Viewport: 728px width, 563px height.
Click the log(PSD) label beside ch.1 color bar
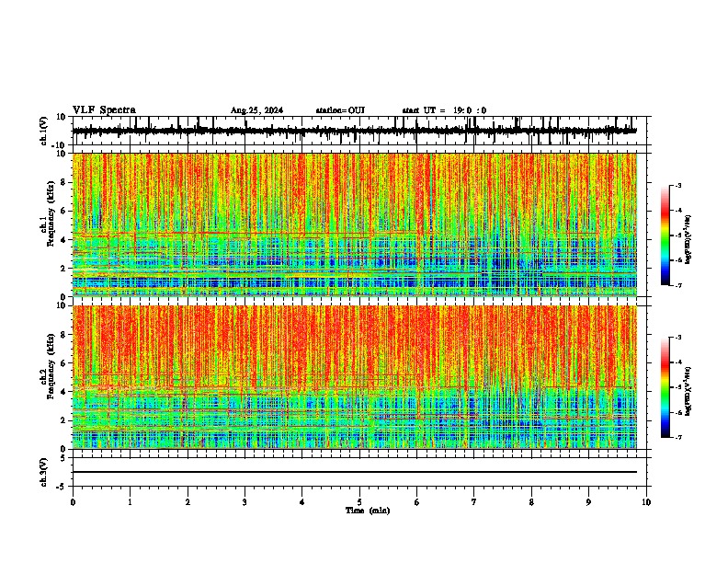(x=688, y=240)
